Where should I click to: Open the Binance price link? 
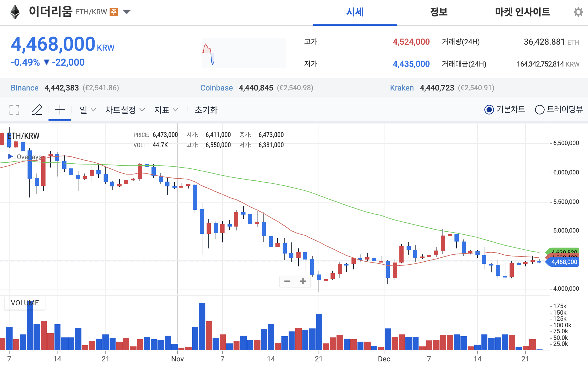click(25, 88)
